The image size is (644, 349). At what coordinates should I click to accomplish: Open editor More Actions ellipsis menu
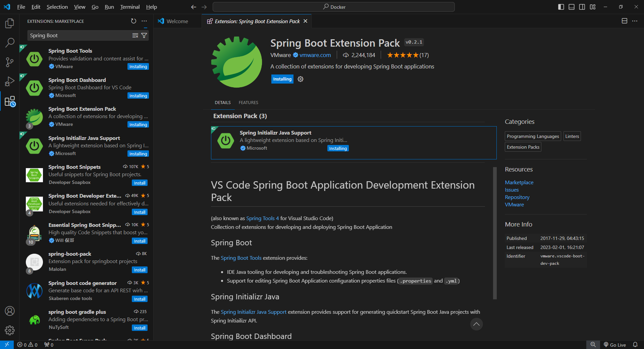[x=635, y=21]
